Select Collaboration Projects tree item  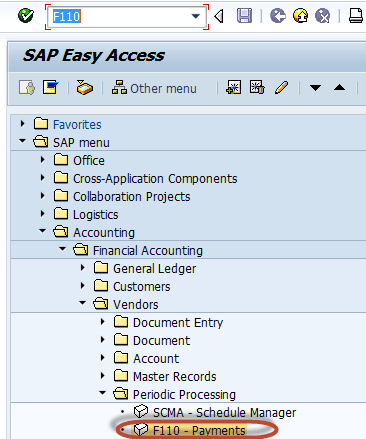pyautogui.click(x=132, y=197)
